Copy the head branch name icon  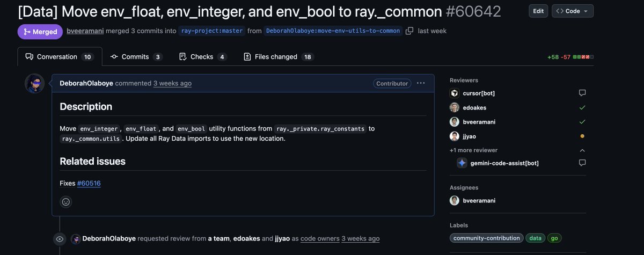[409, 31]
